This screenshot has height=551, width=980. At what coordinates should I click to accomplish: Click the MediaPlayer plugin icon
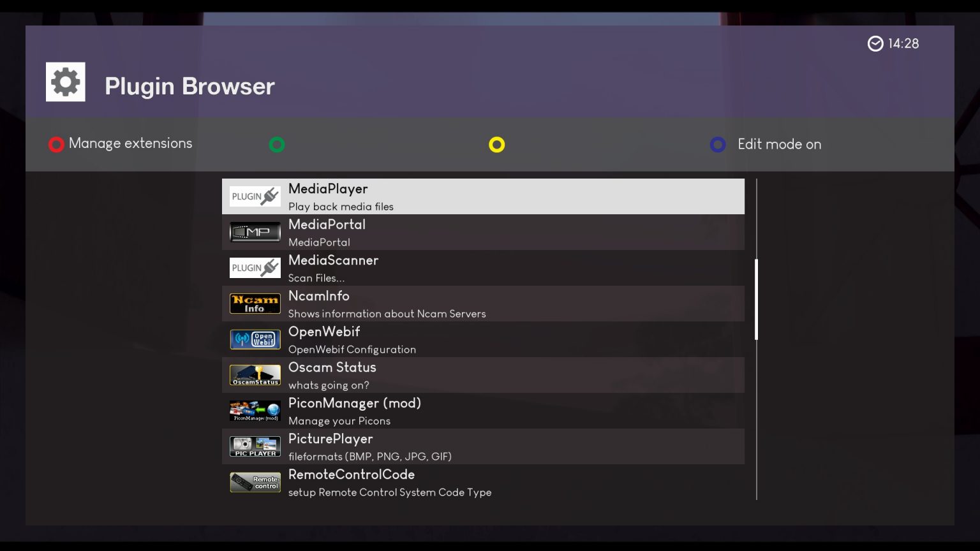coord(255,196)
